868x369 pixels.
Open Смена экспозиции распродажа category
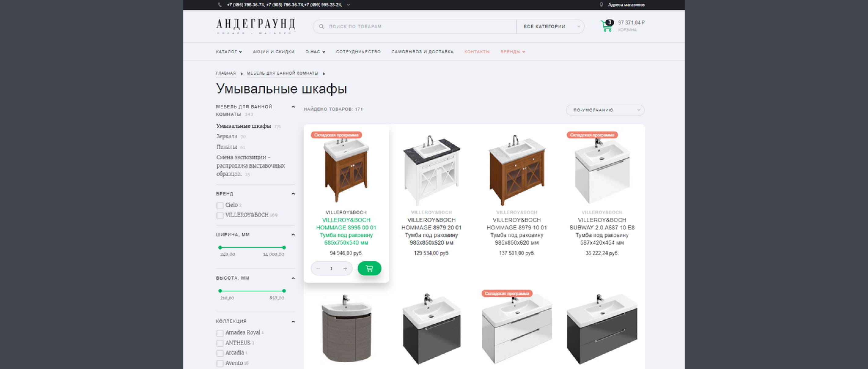250,166
